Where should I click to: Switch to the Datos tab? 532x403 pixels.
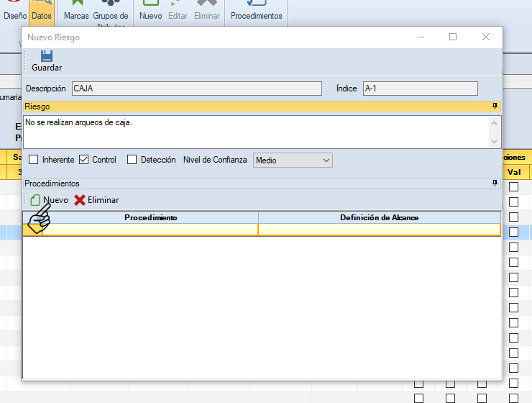coord(41,14)
